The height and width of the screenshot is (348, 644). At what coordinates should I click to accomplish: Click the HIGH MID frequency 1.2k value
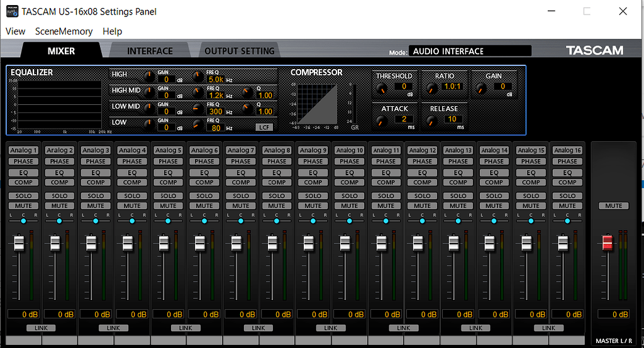pyautogui.click(x=215, y=95)
